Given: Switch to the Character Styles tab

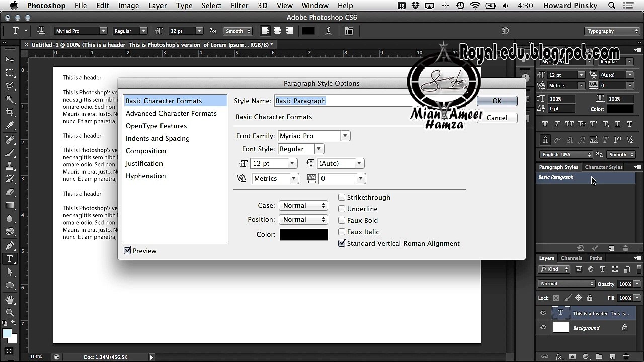Looking at the screenshot, I should [604, 167].
